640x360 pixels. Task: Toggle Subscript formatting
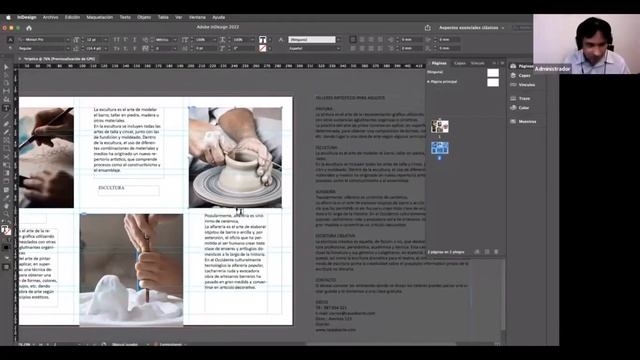125,48
